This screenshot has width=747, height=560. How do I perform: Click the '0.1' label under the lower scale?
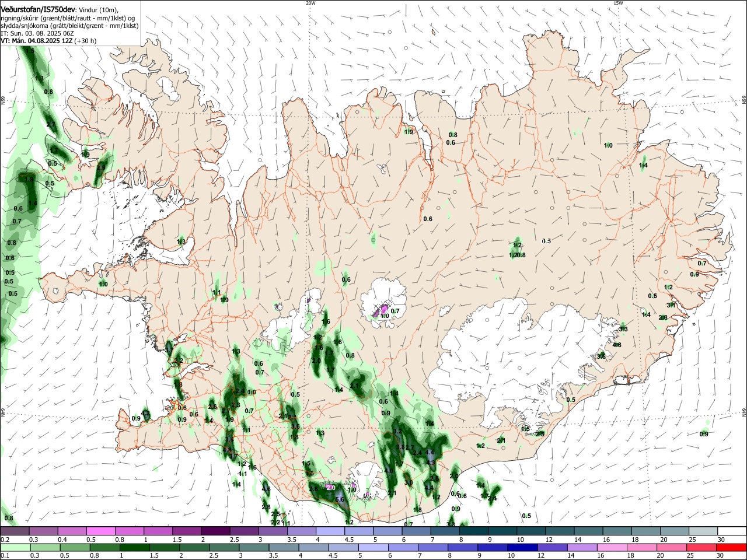(5, 555)
